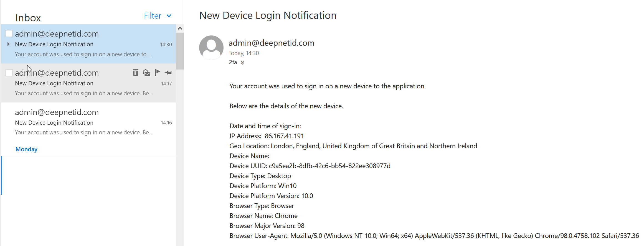644x246 pixels.
Task: Click the Inbox folder heading
Action: tap(28, 18)
